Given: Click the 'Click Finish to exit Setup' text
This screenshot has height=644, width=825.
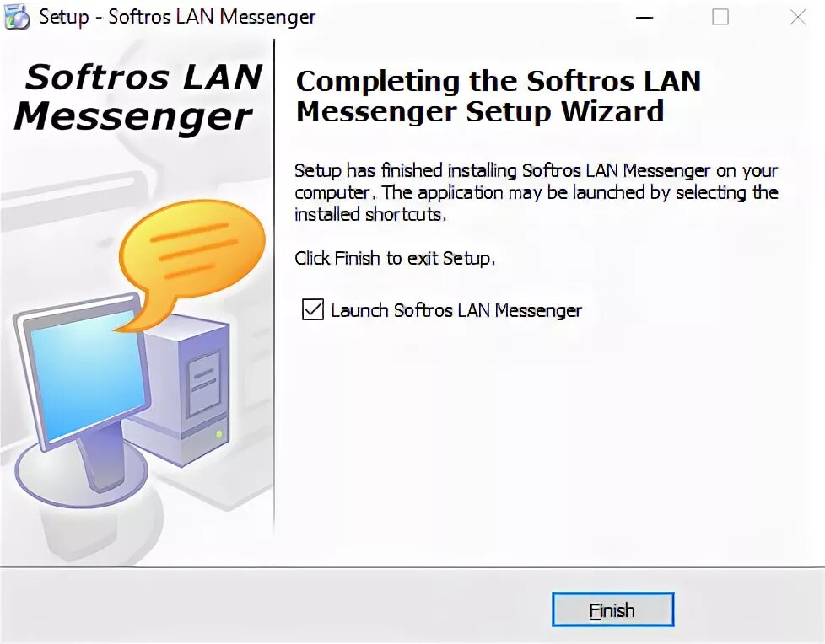Looking at the screenshot, I should tap(395, 258).
